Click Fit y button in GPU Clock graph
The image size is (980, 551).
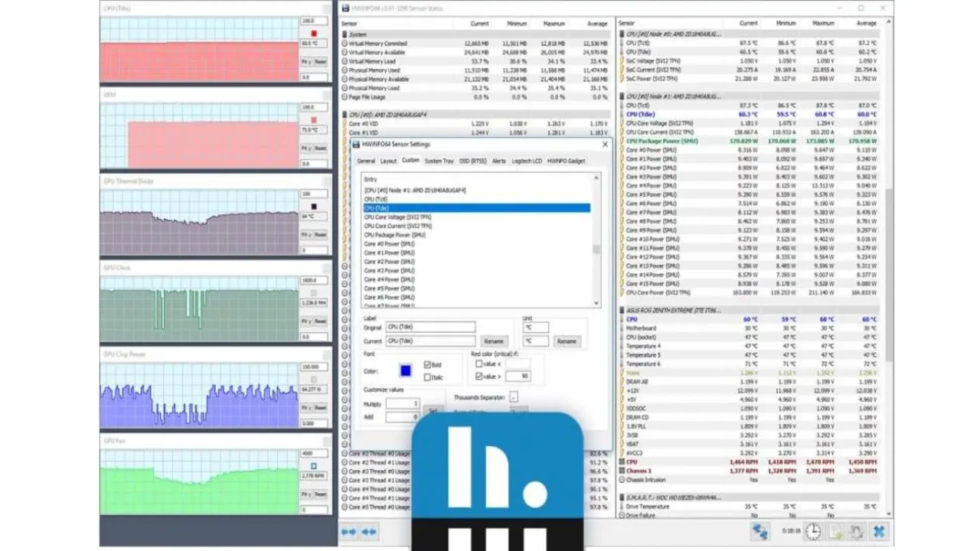pyautogui.click(x=306, y=321)
